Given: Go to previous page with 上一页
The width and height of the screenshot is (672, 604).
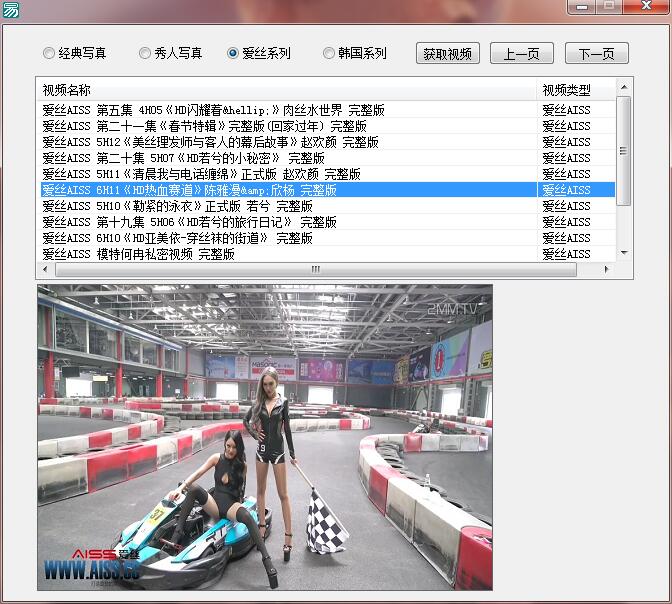Looking at the screenshot, I should 522,53.
